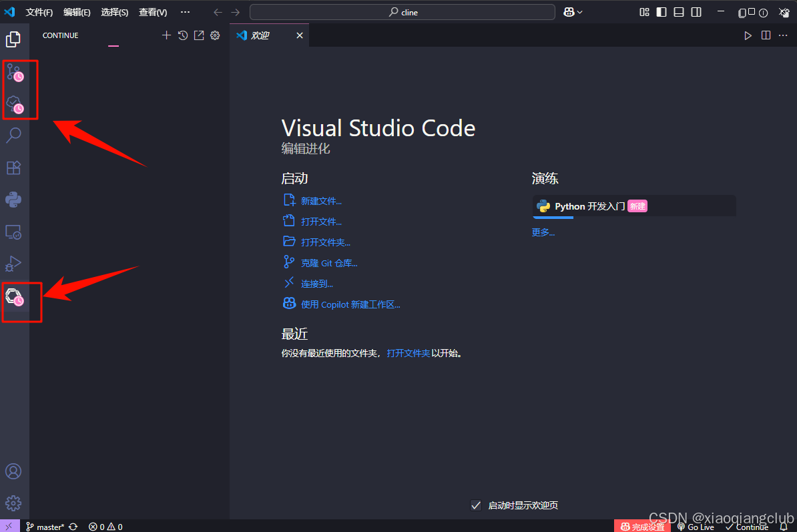Select the 欢迎 editor tab
This screenshot has width=797, height=532.
pos(270,35)
